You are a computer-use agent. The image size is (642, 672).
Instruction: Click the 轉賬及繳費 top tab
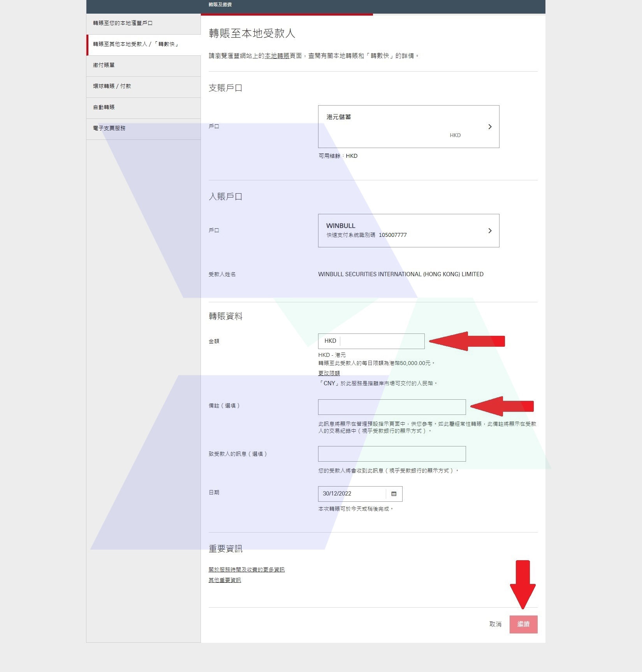220,5
